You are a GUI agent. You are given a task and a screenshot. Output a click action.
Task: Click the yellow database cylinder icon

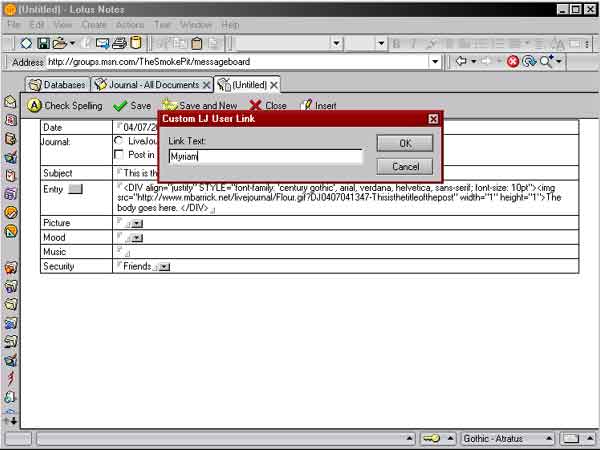(136, 43)
